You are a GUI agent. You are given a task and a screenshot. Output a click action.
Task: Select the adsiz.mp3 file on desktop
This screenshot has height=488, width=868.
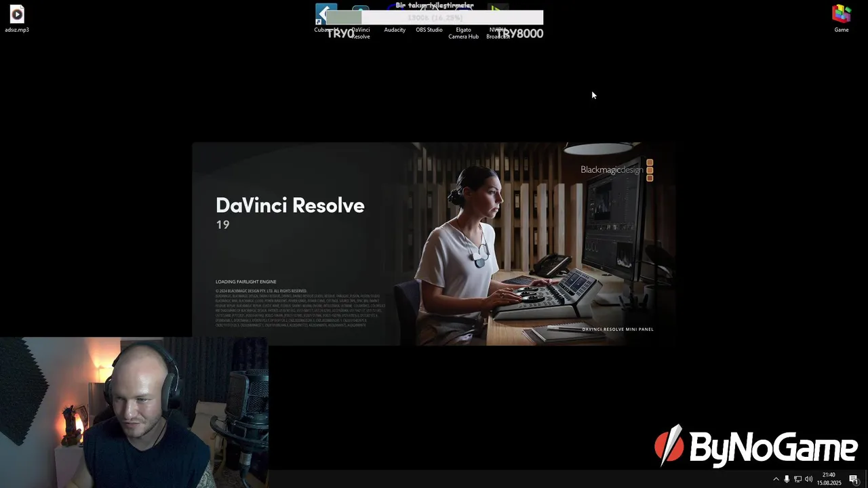click(17, 18)
